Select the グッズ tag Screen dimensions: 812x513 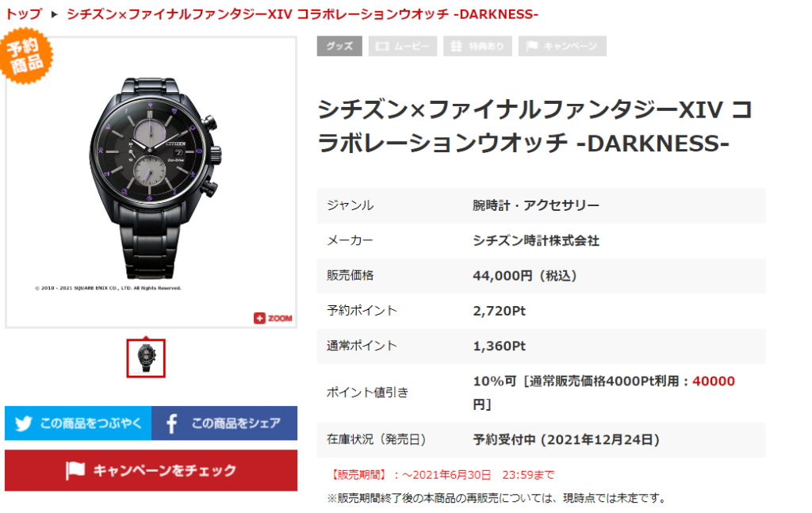339,46
